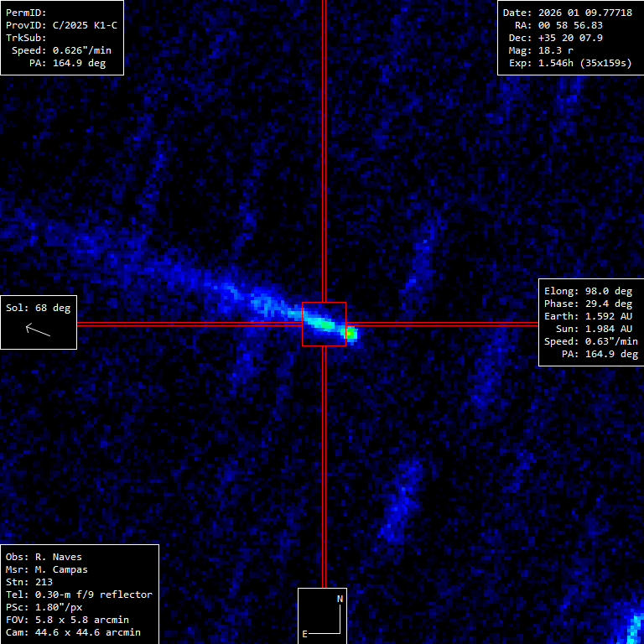
Task: Select the Tel 0.30-m f/9 reflector line
Action: (79, 595)
